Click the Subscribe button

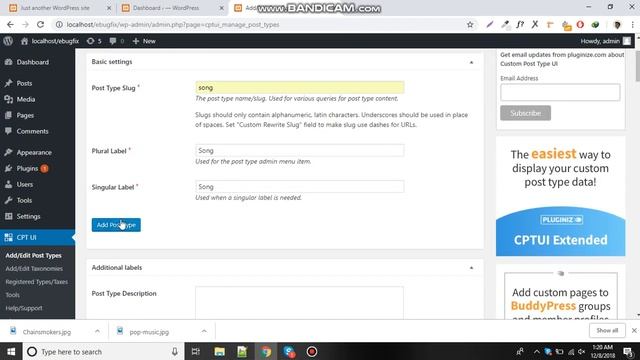[x=525, y=113]
